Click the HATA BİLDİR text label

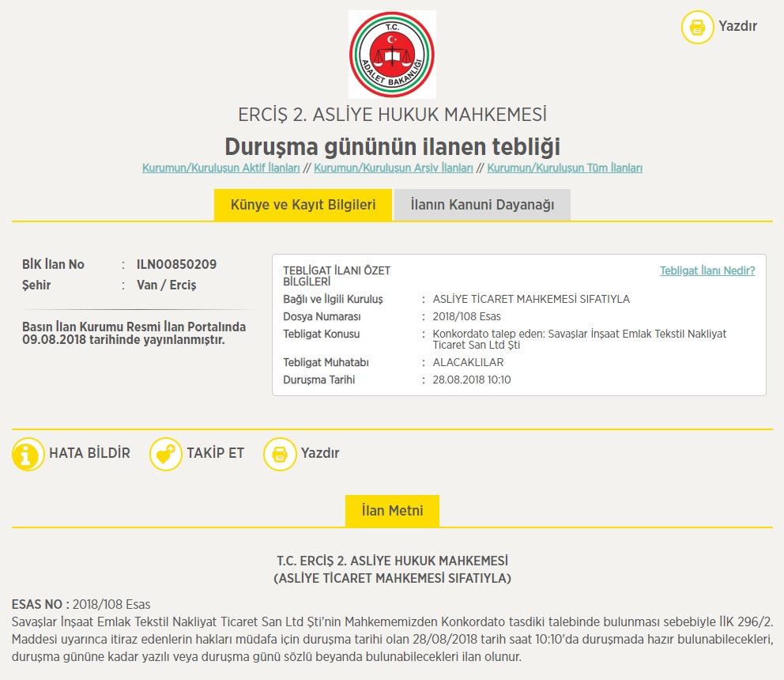89,454
